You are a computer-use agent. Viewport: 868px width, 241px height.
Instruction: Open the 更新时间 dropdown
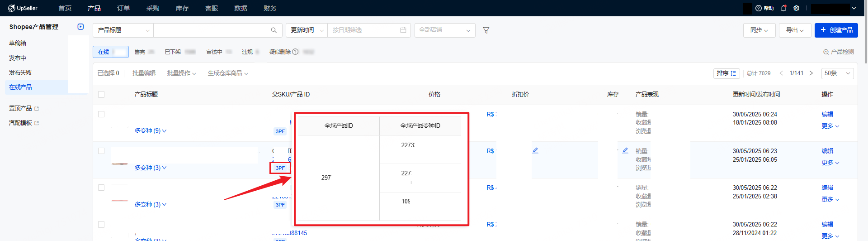pyautogui.click(x=307, y=30)
